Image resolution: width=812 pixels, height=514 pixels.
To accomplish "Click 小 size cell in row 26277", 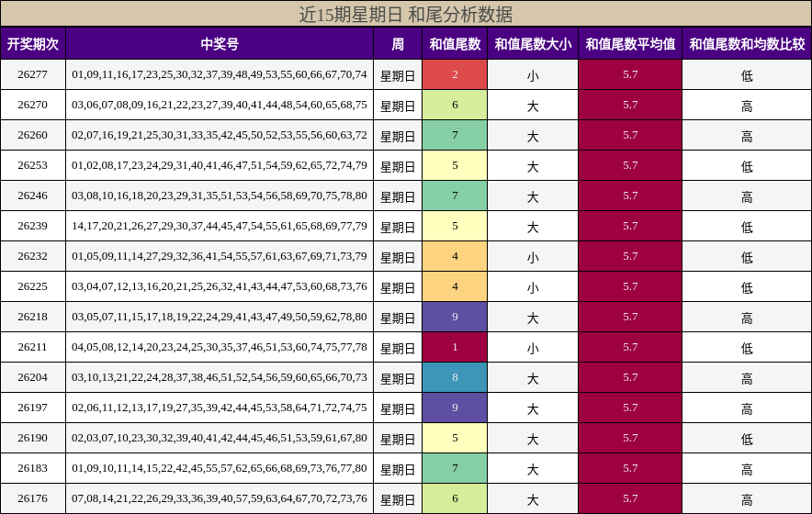I will pos(533,74).
